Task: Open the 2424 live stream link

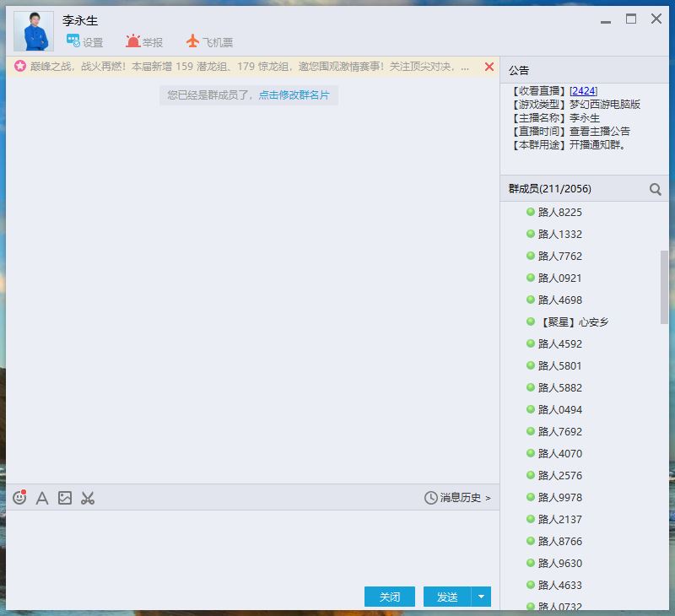Action: (x=583, y=90)
